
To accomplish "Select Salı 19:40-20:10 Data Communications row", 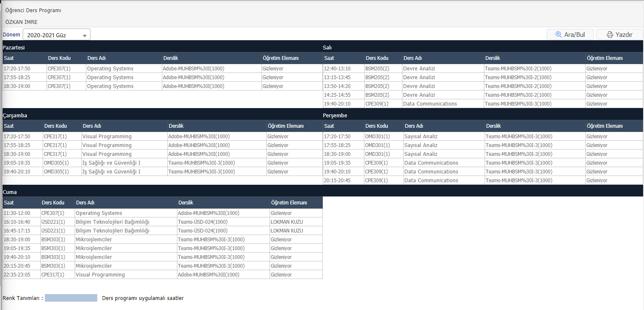I will pyautogui.click(x=430, y=104).
